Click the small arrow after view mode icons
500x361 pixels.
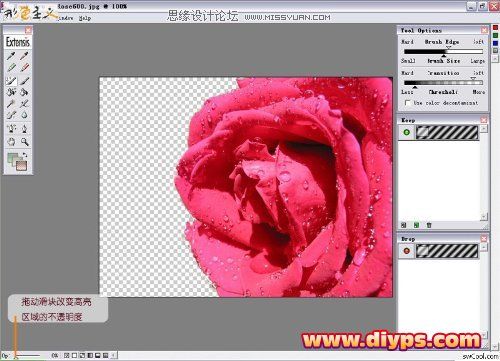click(114, 356)
